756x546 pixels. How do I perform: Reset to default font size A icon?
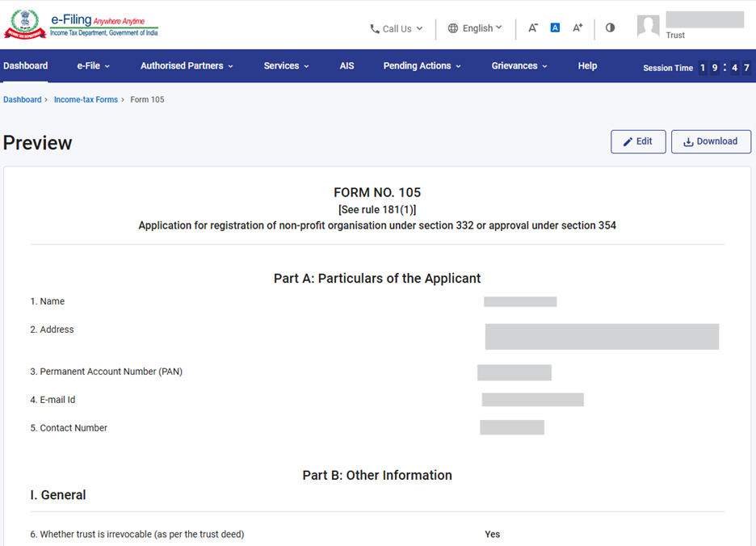(x=555, y=28)
